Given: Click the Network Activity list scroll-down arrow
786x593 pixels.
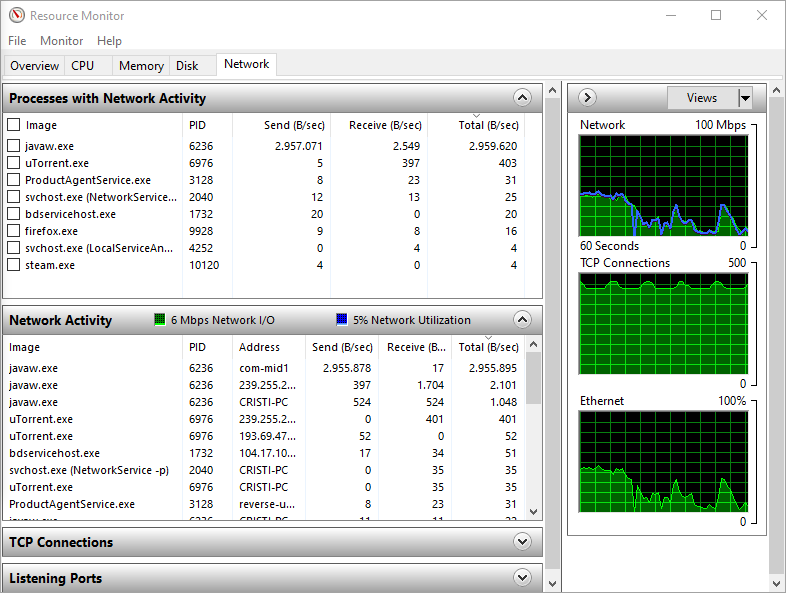Looking at the screenshot, I should pos(533,512).
